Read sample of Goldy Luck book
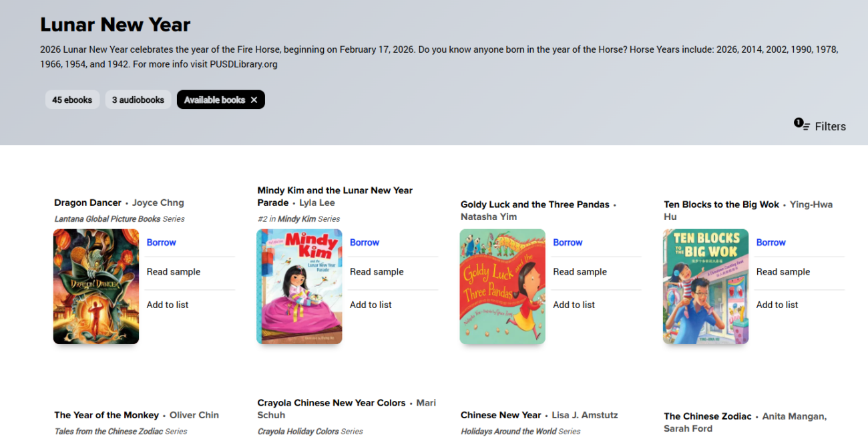The image size is (868, 439). pos(580,272)
